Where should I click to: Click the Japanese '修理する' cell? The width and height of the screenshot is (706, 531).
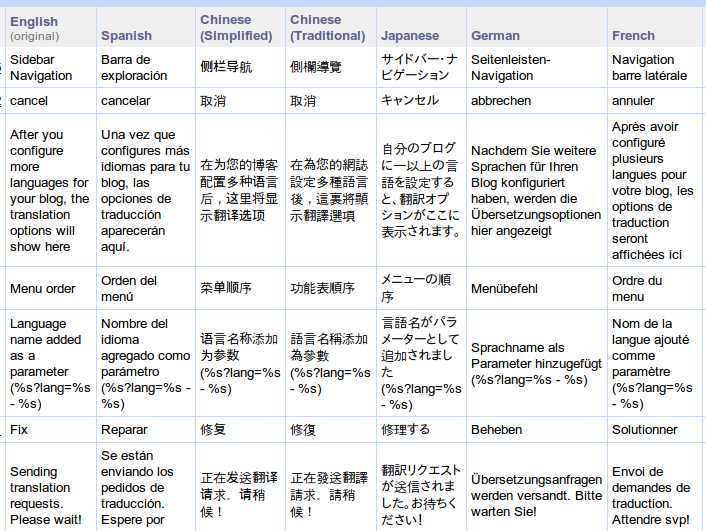coord(421,430)
